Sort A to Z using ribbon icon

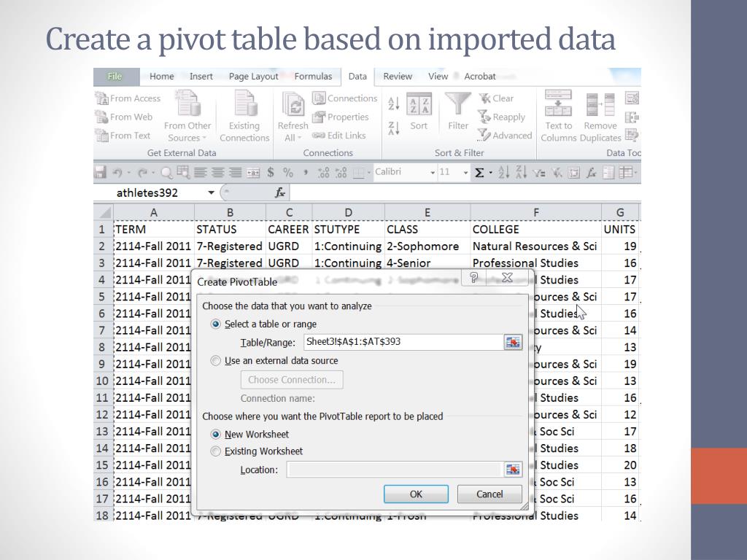[393, 103]
